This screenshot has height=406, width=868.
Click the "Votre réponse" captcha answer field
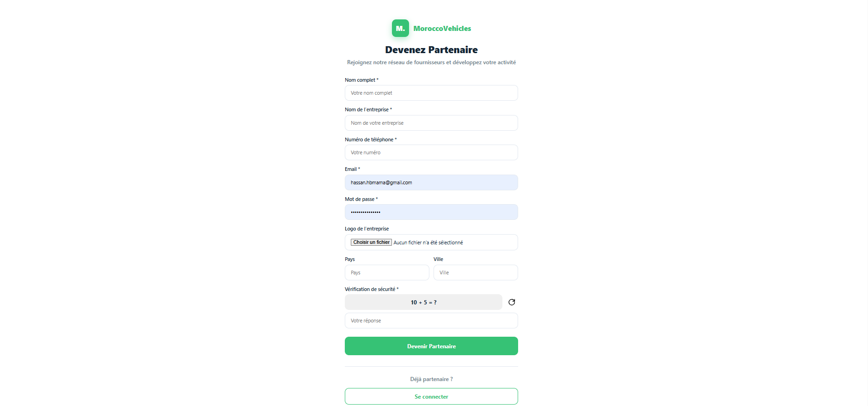(x=431, y=321)
